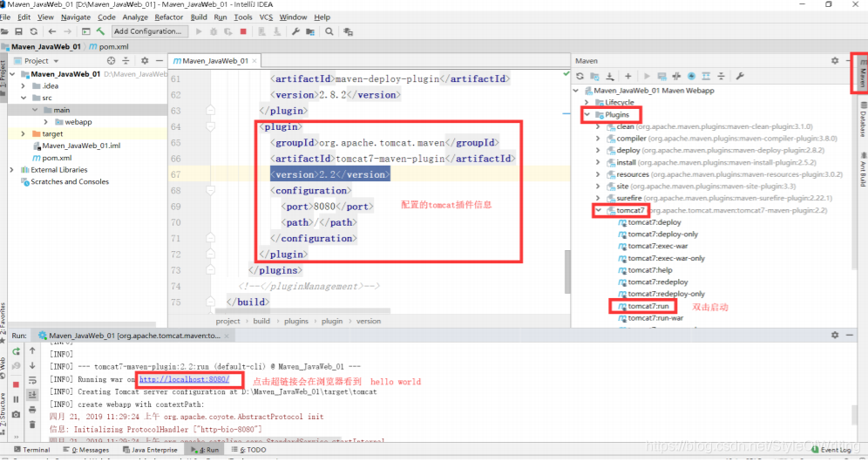Click Reimport All Maven Projects icon
The image size is (868, 462).
tap(580, 76)
